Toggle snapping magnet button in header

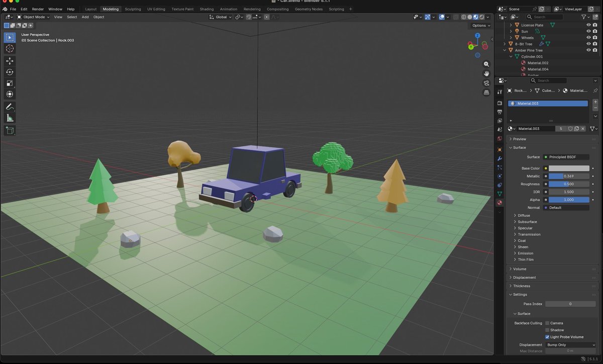(250, 17)
